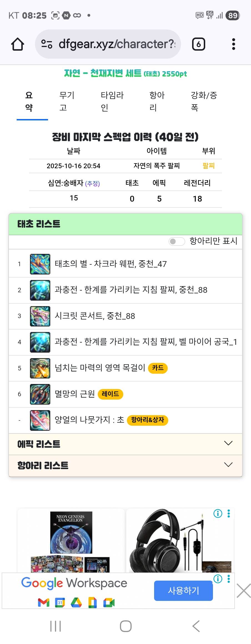Tap the 넘치는 마력의 영역 목걸이 item icon
251x644 pixels.
(40, 368)
